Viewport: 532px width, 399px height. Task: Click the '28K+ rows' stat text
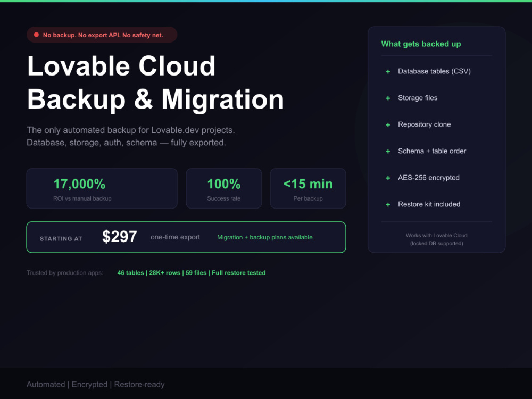pyautogui.click(x=164, y=273)
